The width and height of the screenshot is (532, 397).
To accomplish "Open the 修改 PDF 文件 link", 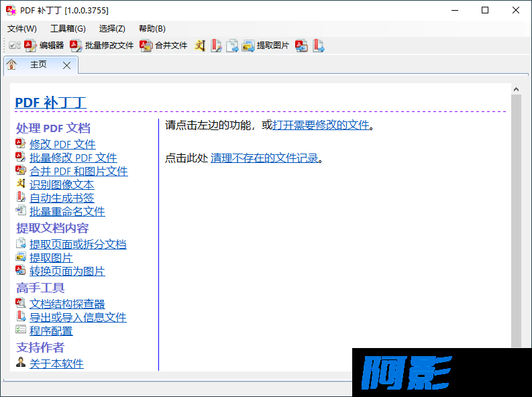I will (62, 144).
